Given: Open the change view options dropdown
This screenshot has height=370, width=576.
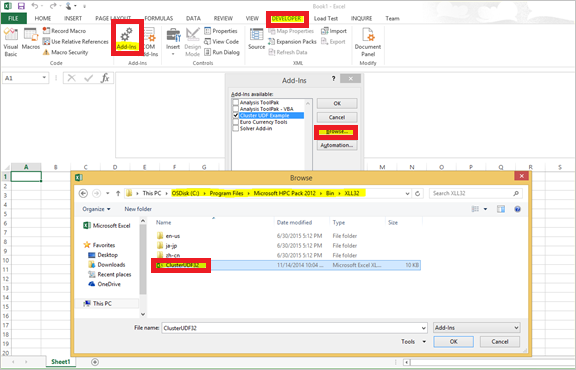Looking at the screenshot, I should tap(485, 209).
